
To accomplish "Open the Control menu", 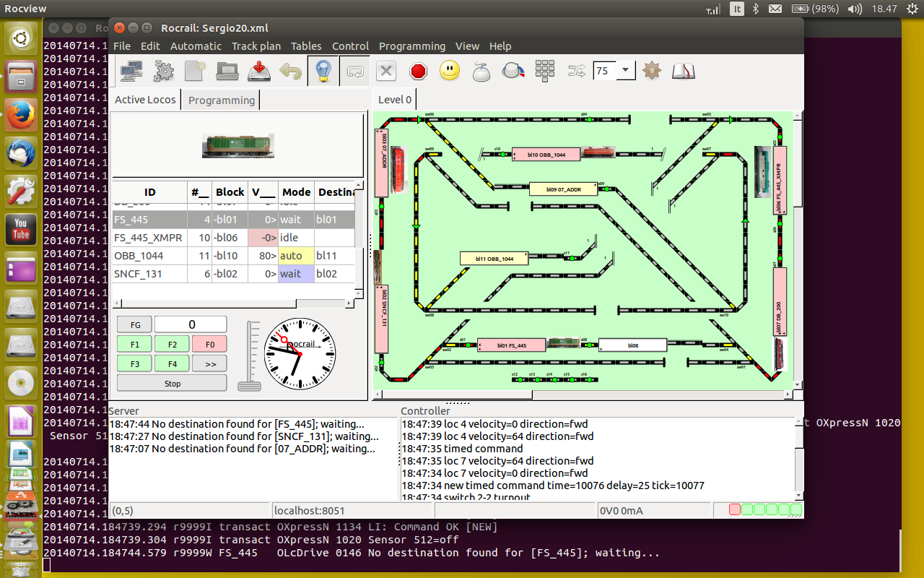I will tap(350, 46).
